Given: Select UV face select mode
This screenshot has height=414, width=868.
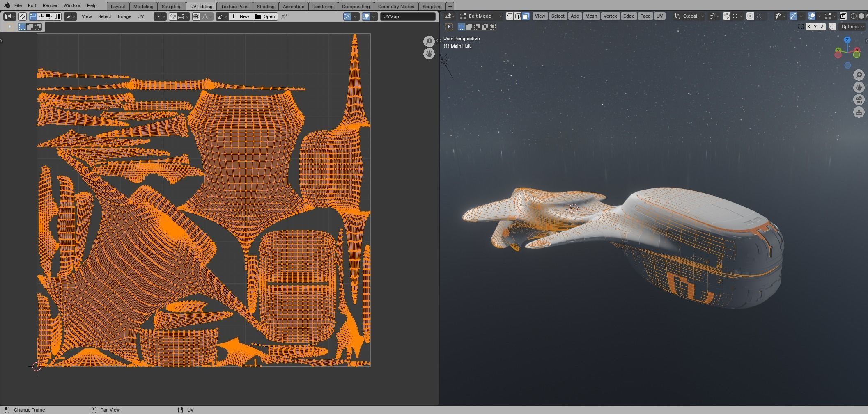Looking at the screenshot, I should (49, 16).
